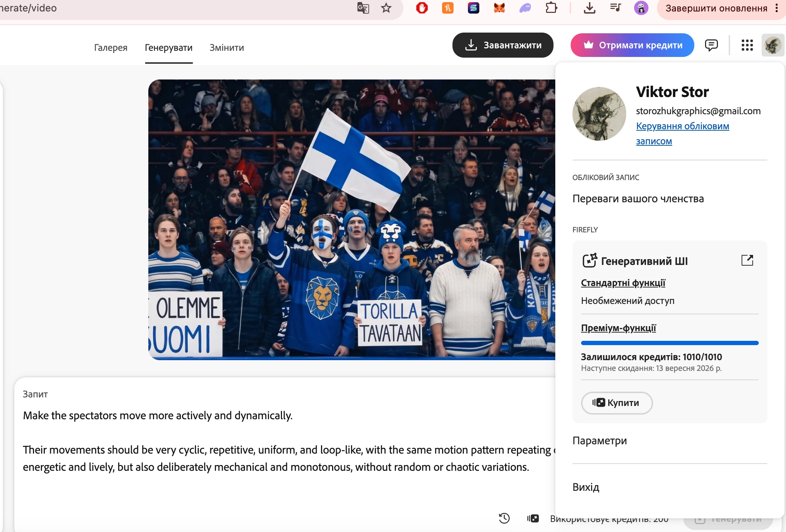Open Преміум-функції link

click(x=618, y=328)
